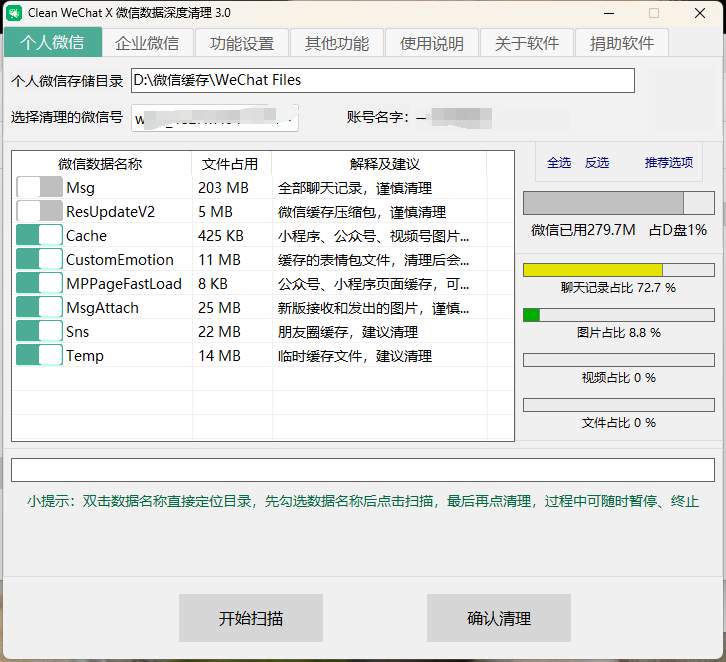Click the 个人微信存储目录 path field

(x=383, y=81)
